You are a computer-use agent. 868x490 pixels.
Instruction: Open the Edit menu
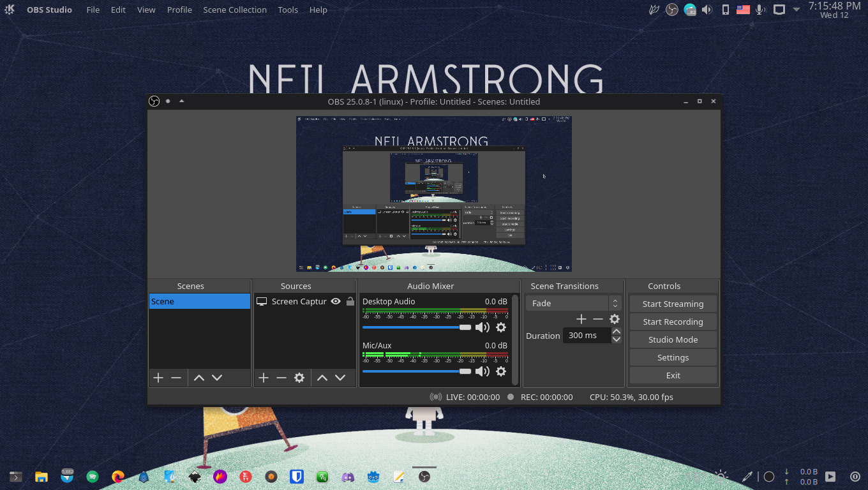click(118, 10)
